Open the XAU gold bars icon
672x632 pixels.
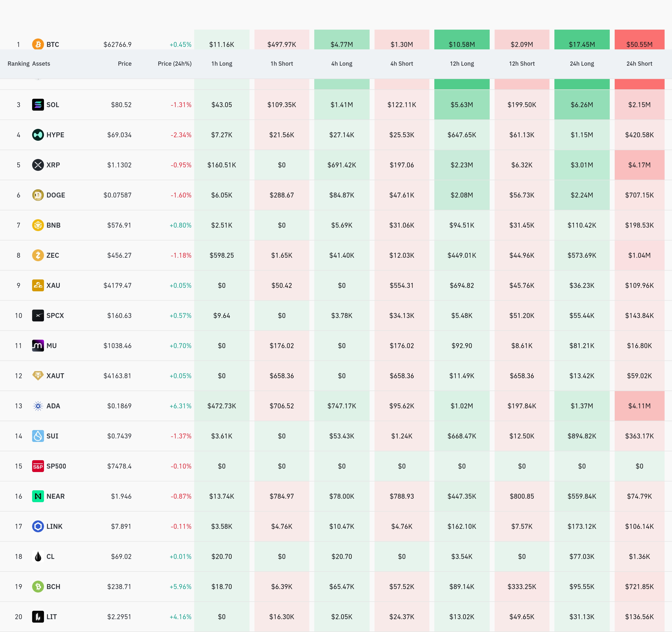coord(38,285)
